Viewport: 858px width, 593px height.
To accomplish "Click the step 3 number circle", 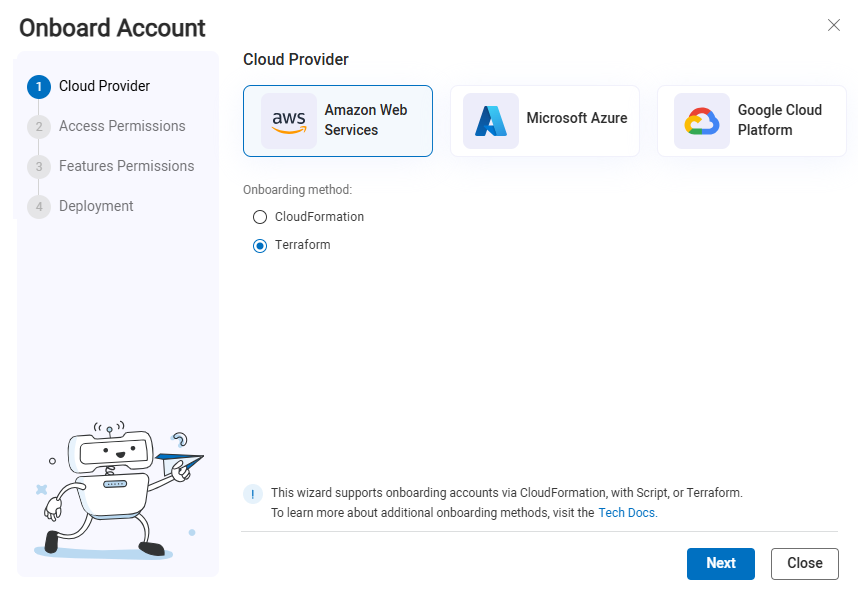I will click(39, 167).
